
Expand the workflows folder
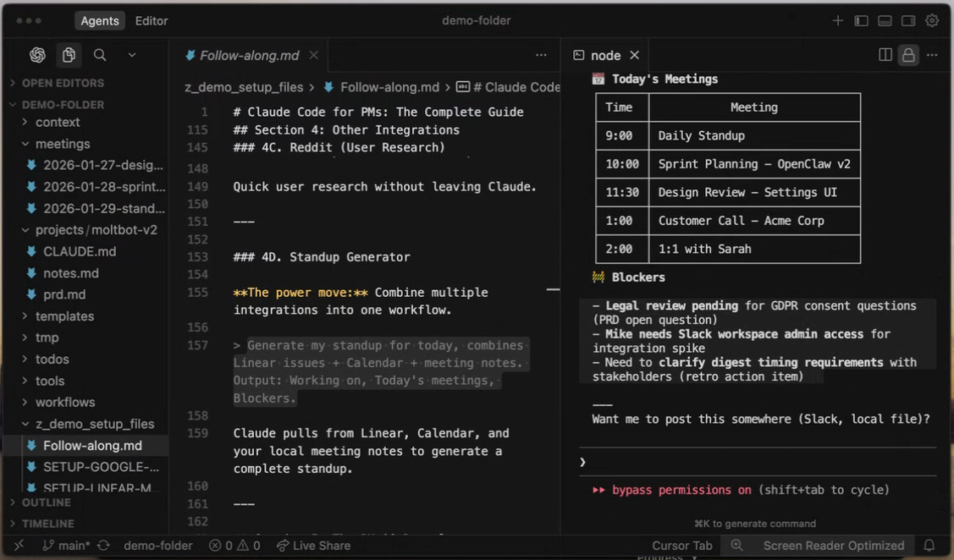tap(64, 403)
